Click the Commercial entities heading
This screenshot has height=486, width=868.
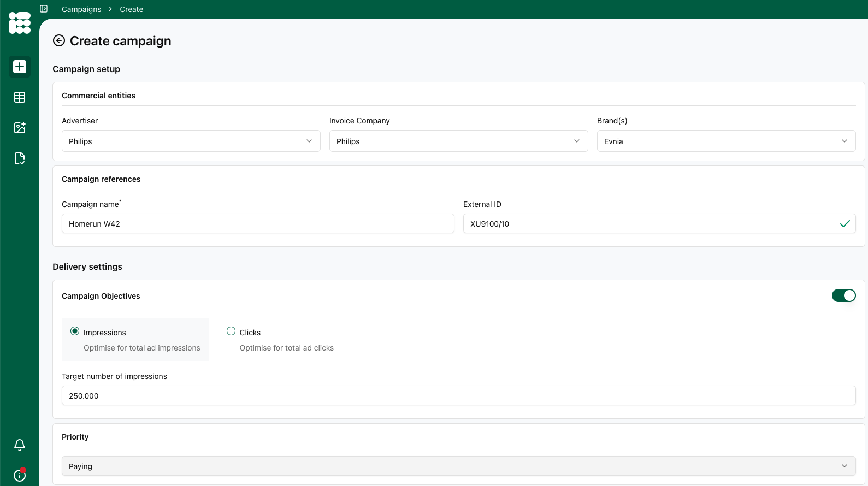(x=98, y=96)
